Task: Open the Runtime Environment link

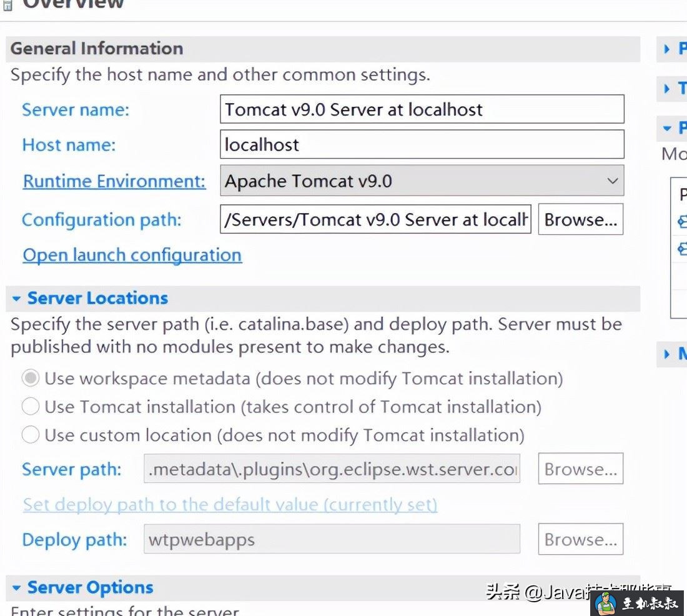Action: coord(114,181)
